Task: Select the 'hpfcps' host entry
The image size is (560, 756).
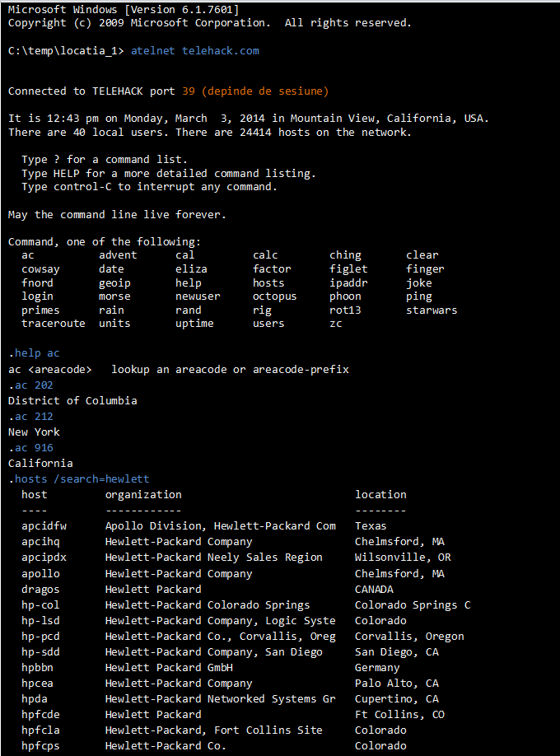Action: pos(40,746)
